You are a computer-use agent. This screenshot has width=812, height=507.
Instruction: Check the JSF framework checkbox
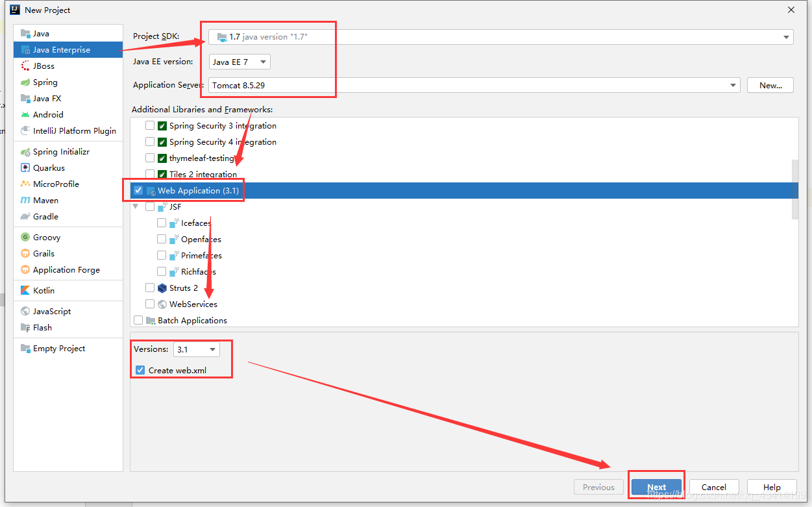150,206
